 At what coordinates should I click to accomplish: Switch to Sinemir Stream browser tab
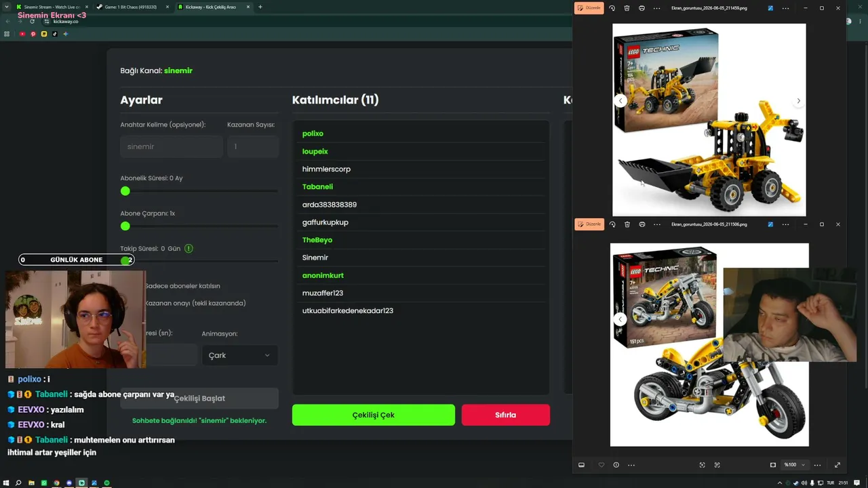[51, 7]
